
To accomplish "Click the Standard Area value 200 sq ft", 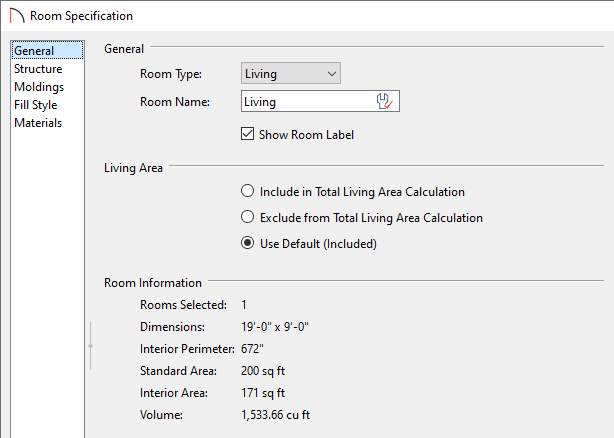I will coord(263,371).
